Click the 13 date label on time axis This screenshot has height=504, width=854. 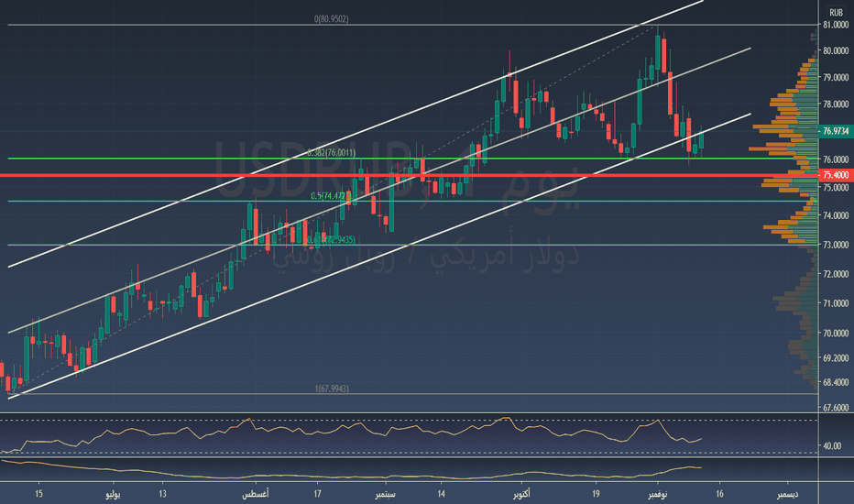[162, 494]
